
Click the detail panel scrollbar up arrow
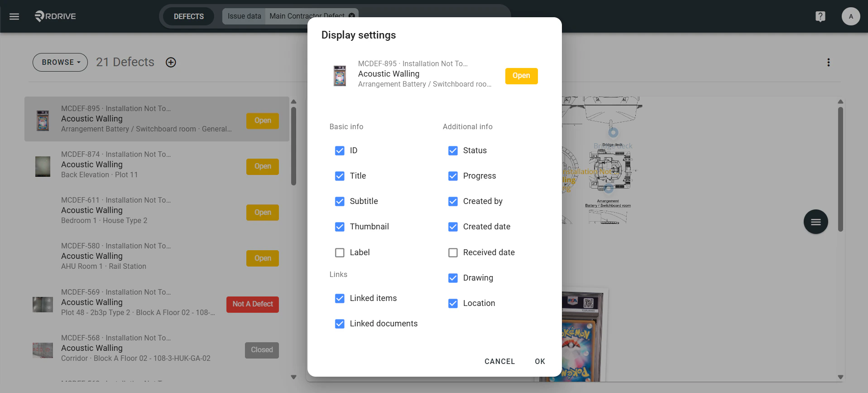tap(840, 102)
